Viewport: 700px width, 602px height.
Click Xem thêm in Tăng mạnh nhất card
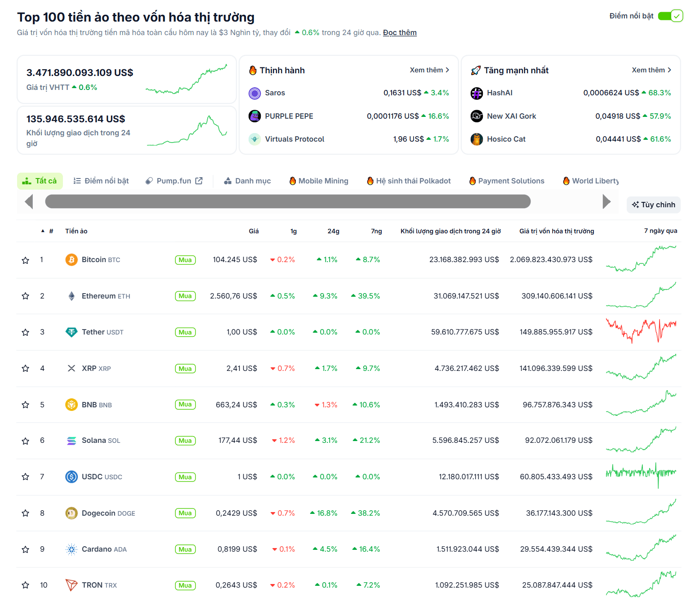coord(651,70)
